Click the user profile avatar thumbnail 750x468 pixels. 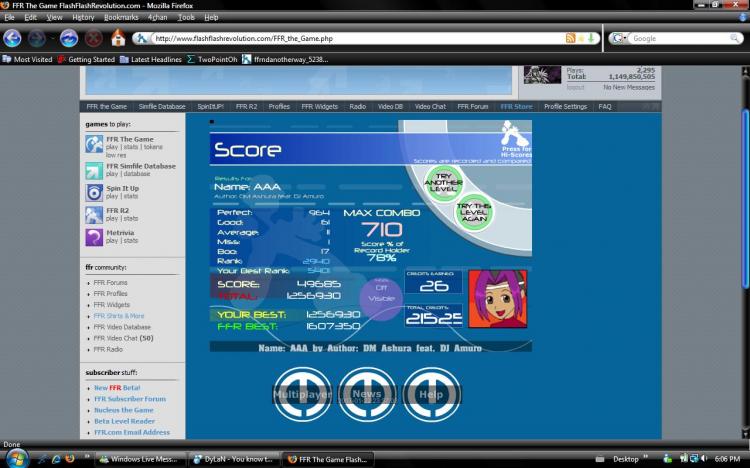[542, 75]
